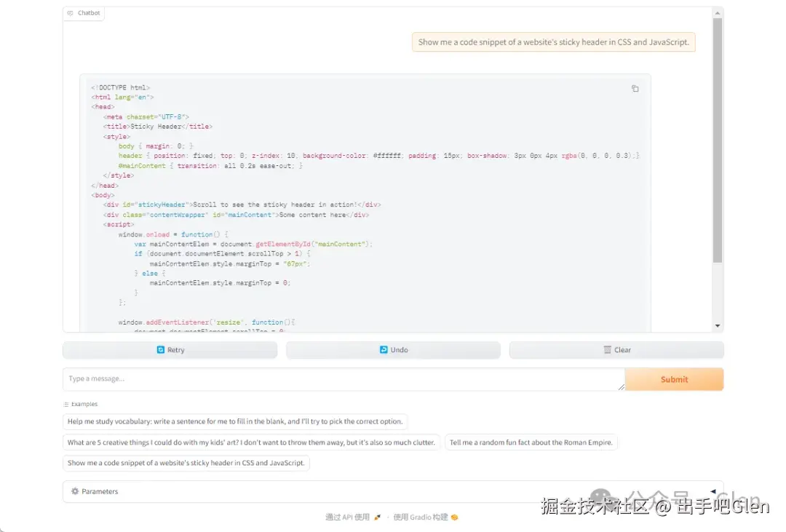Click the Undo button
The image size is (786, 532).
point(393,349)
